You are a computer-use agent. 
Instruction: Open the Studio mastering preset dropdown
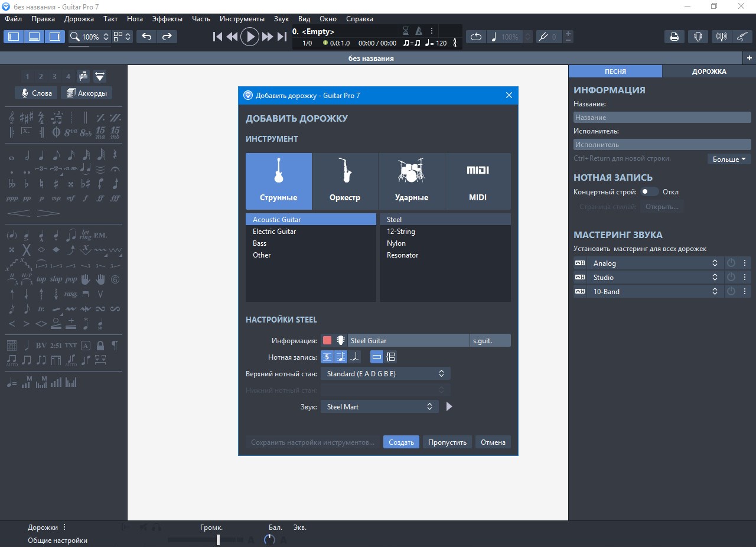click(655, 277)
